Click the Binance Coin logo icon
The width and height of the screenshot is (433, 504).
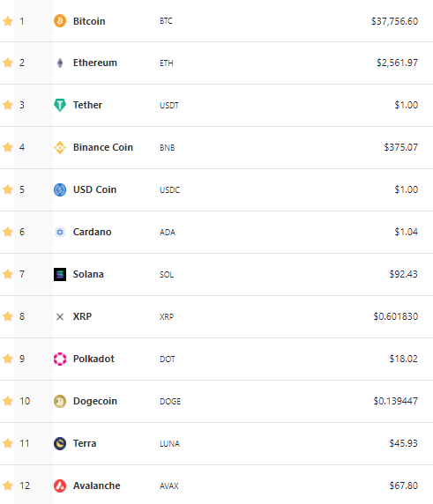[x=60, y=147]
